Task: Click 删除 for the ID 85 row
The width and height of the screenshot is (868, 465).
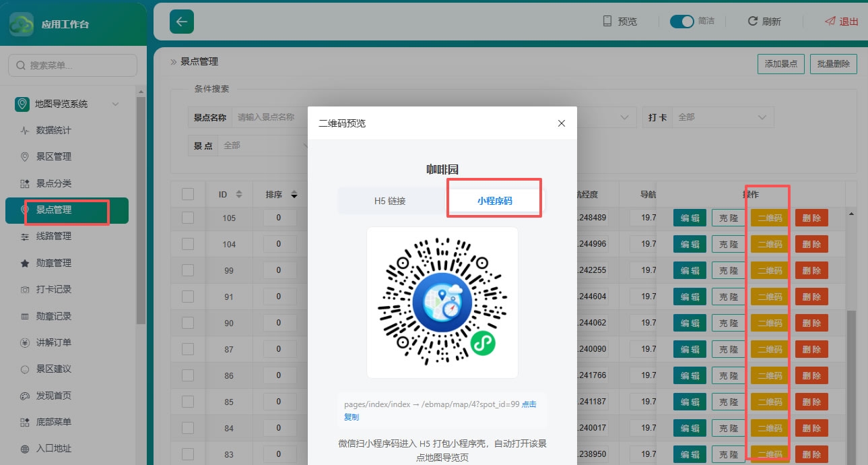Action: (x=811, y=402)
